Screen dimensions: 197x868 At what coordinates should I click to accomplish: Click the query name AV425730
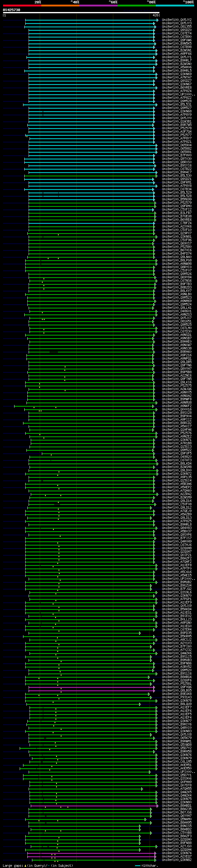point(11,10)
